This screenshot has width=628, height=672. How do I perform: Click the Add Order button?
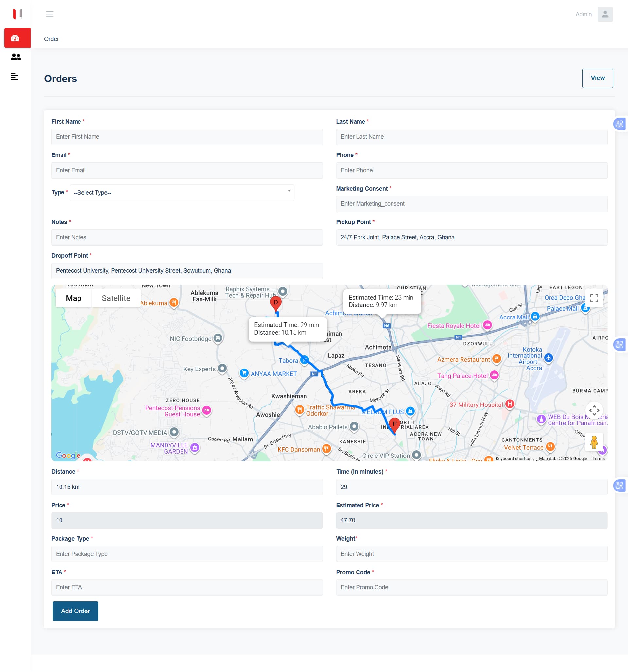pyautogui.click(x=76, y=611)
